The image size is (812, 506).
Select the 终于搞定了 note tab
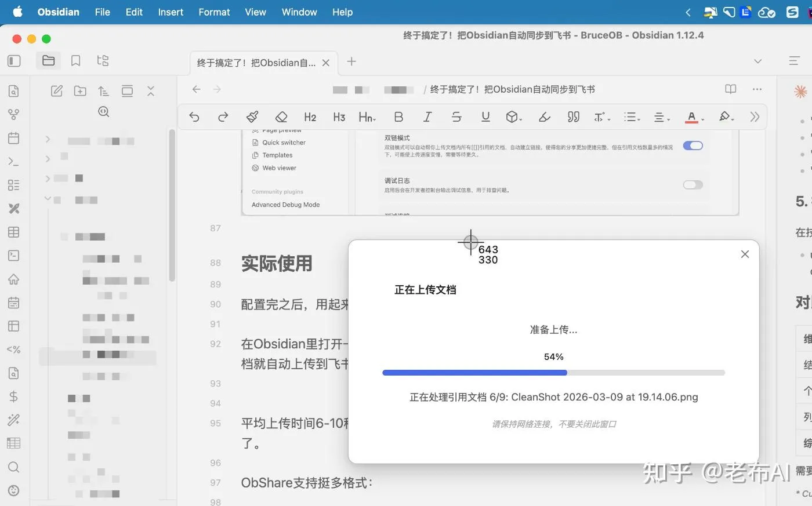[256, 63]
